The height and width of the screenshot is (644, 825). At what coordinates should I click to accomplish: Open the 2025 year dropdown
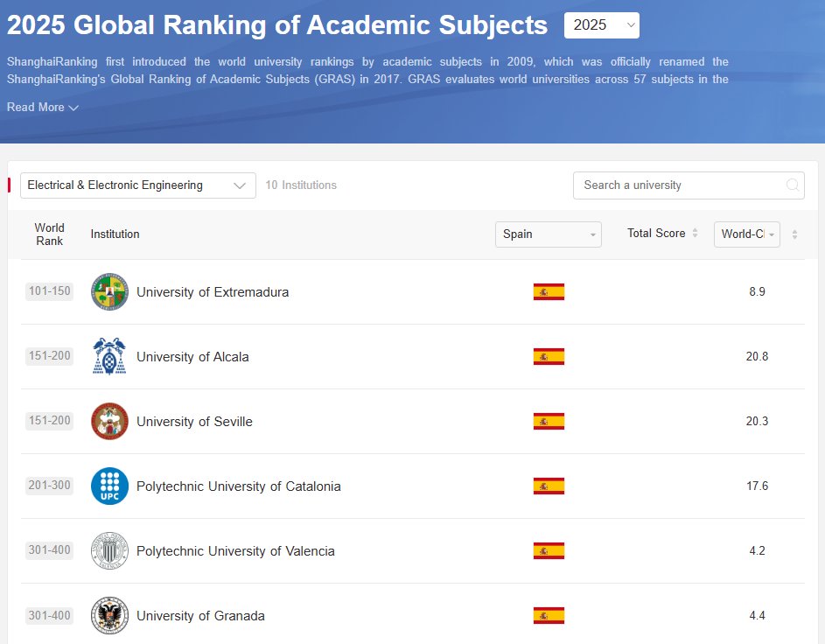coord(601,25)
